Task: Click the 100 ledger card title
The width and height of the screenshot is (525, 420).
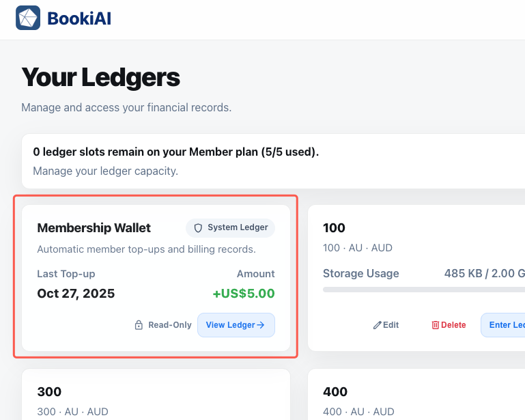Action: click(x=335, y=227)
